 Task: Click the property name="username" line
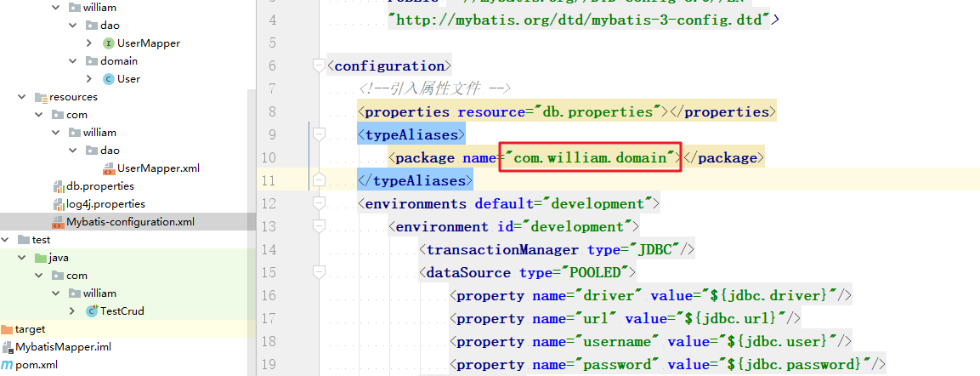[650, 342]
